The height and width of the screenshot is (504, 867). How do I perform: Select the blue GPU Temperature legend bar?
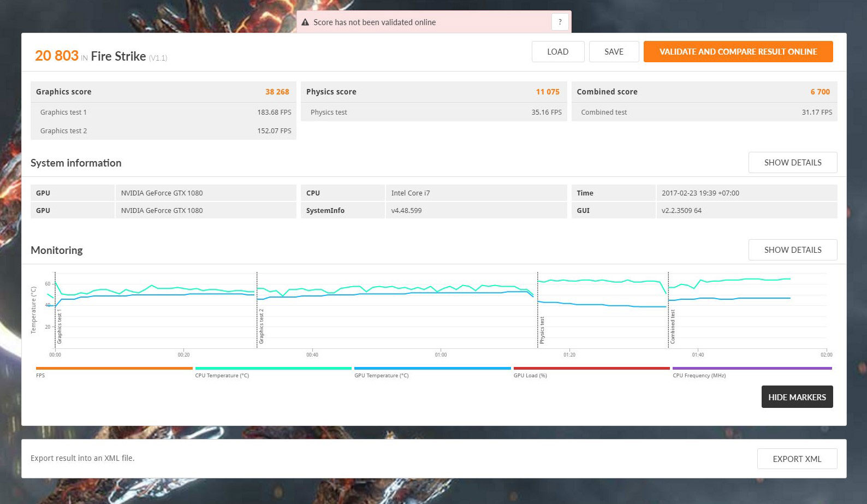tap(432, 369)
